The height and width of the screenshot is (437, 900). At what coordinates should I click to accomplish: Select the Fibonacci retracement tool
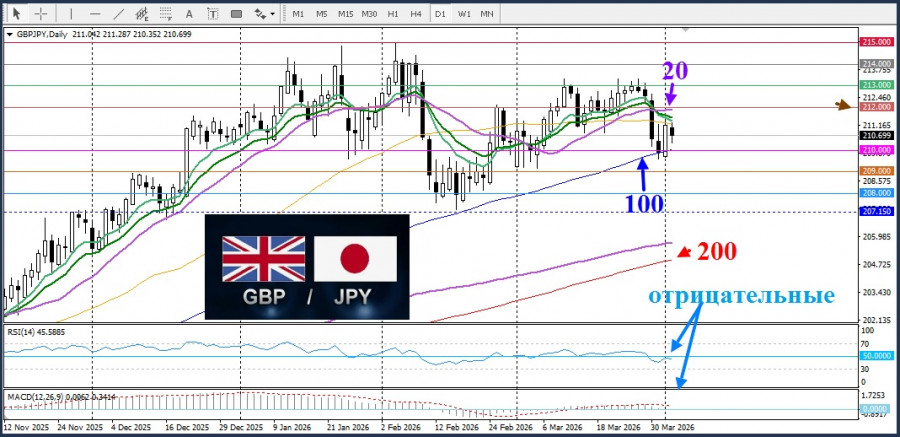click(166, 13)
